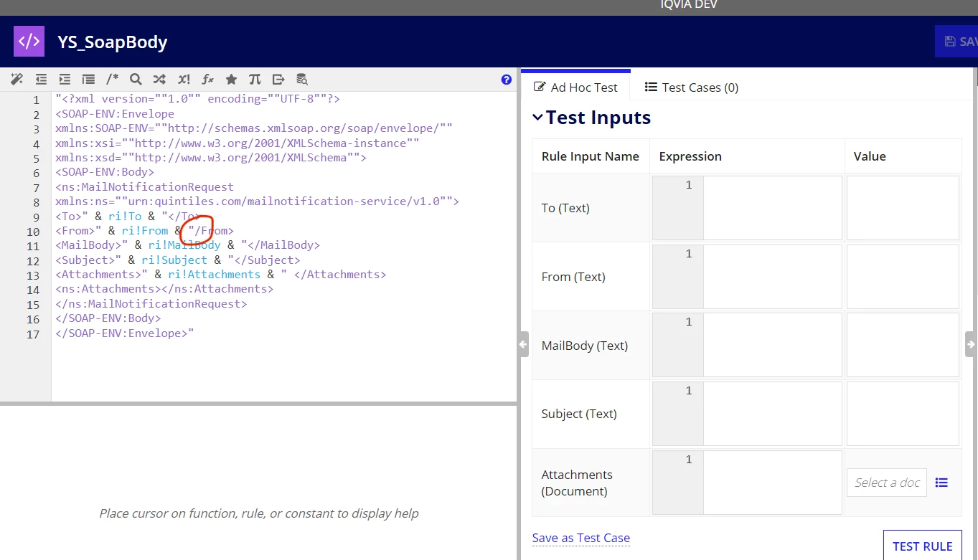Screen dimensions: 978x560
Task: Click the auto-indent lines toolbar icon
Action: click(x=88, y=80)
